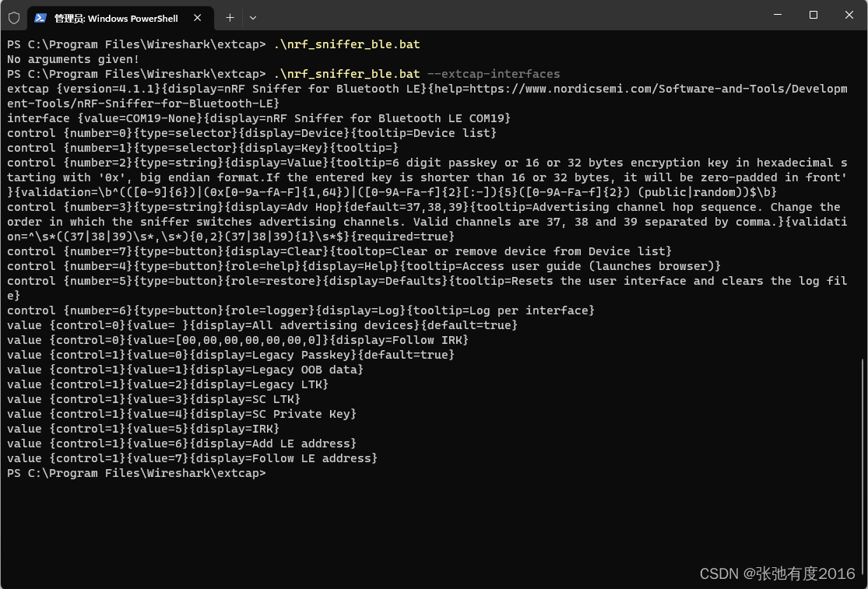
Task: Click the 'display=Clear' button control line
Action: point(339,251)
